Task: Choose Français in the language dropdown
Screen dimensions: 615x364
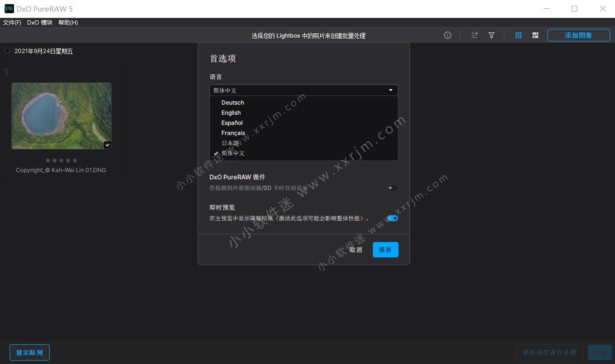Action: click(233, 133)
